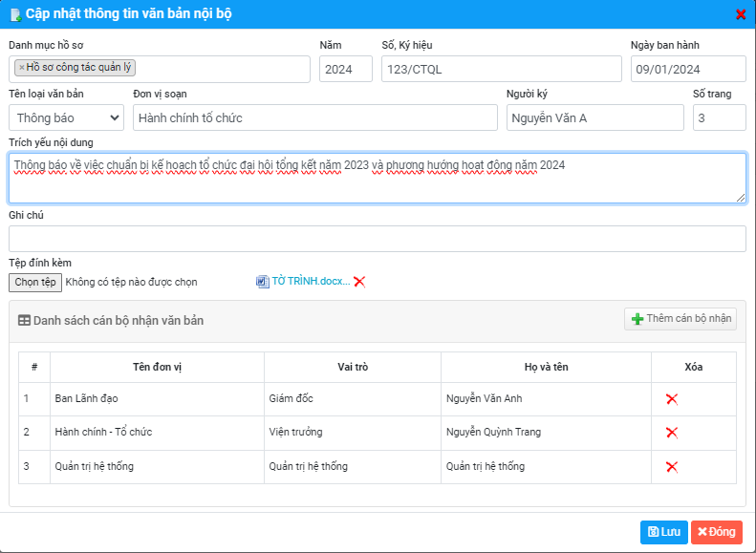
Task: Open the Danh mục hồ sơ selector
Action: coord(220,69)
